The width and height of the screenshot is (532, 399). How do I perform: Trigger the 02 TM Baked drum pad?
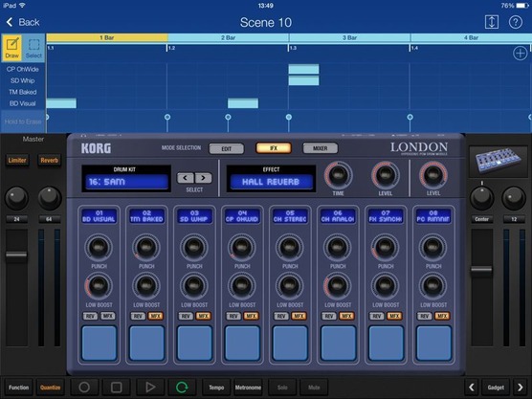click(146, 343)
